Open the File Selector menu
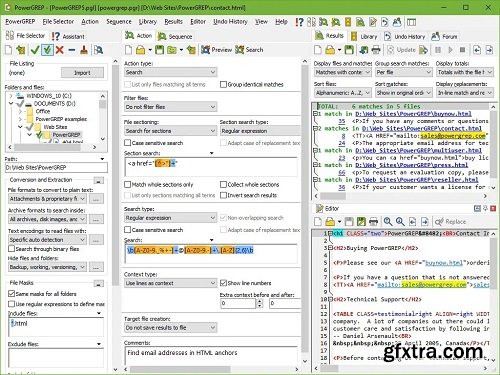The height and width of the screenshot is (375, 500). [58, 22]
